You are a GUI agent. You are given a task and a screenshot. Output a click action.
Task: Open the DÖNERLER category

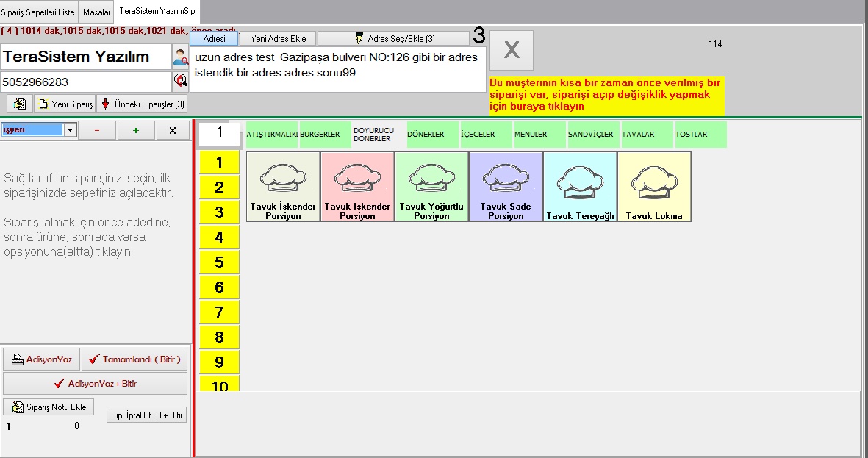432,134
